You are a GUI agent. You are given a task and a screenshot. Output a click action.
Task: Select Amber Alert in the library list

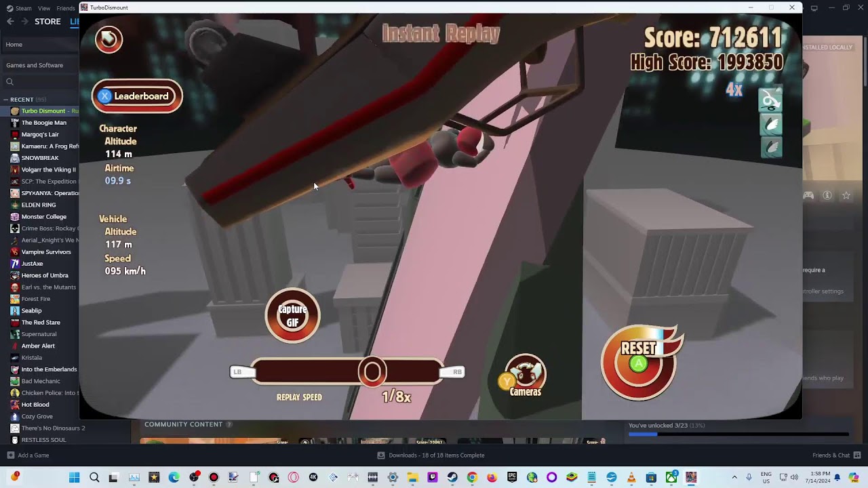[39, 346]
